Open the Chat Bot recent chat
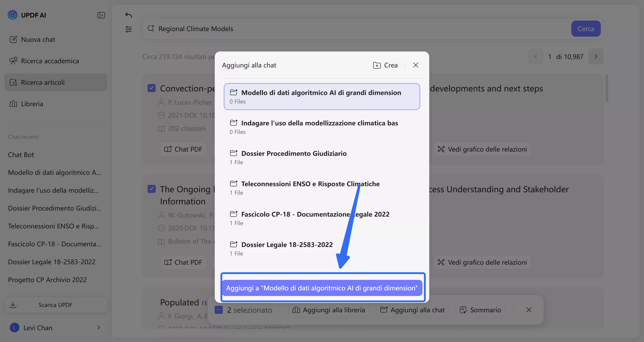 21,155
